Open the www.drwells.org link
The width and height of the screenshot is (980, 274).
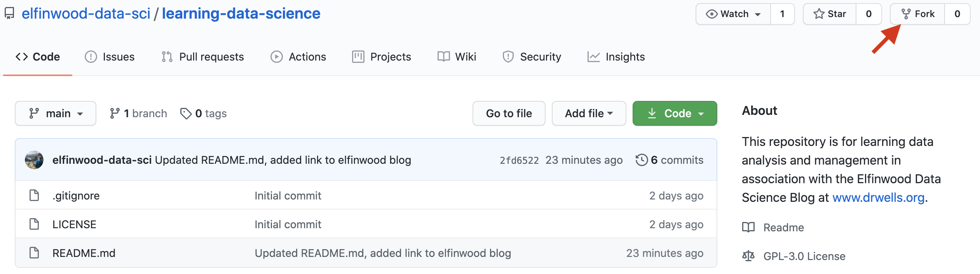click(x=878, y=198)
